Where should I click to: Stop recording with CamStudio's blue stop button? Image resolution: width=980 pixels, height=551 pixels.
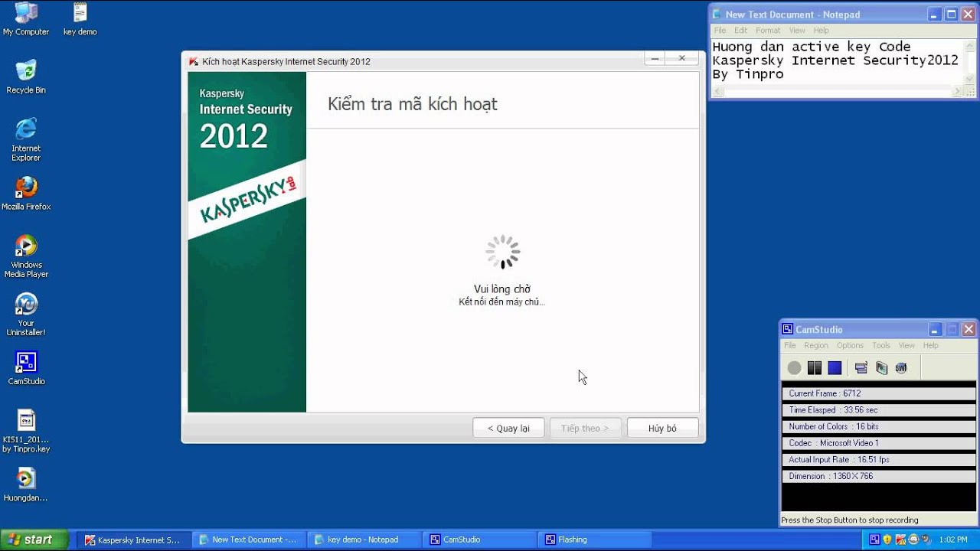tap(835, 368)
